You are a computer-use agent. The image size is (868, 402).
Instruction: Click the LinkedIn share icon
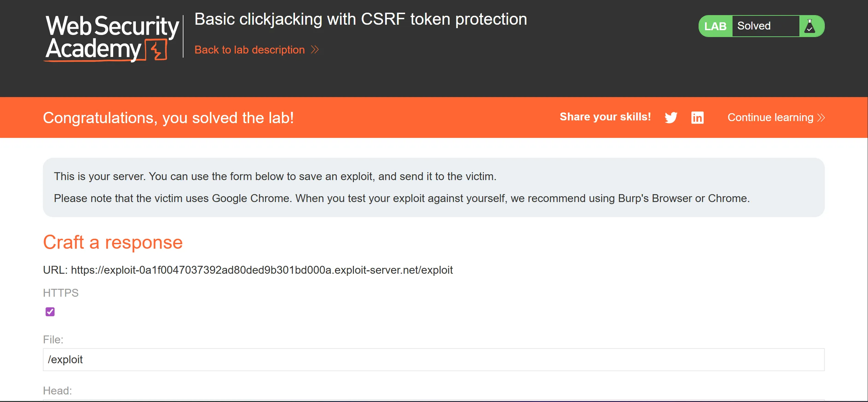[697, 118]
